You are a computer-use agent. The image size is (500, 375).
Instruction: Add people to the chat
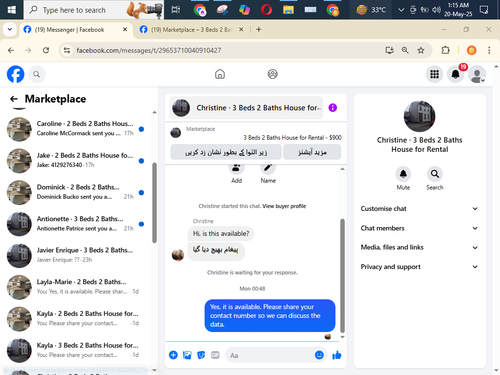coord(236,169)
